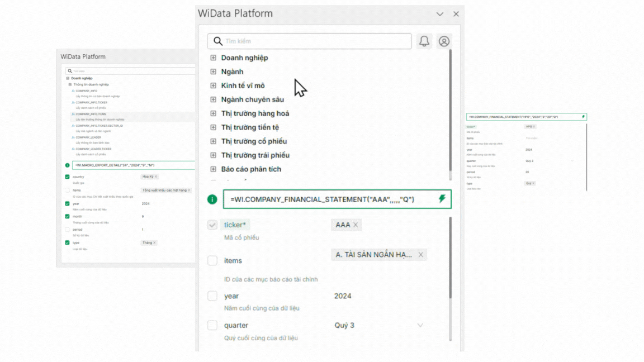Open the quarter Quý 3 dropdown

click(420, 326)
